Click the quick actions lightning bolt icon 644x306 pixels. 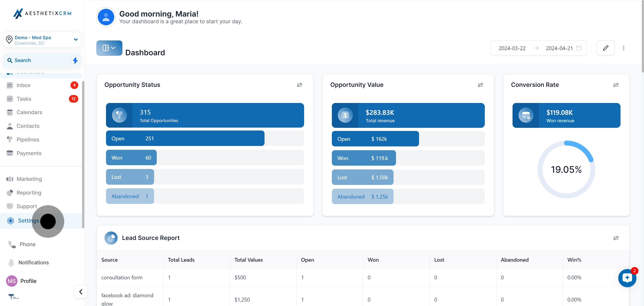(75, 60)
